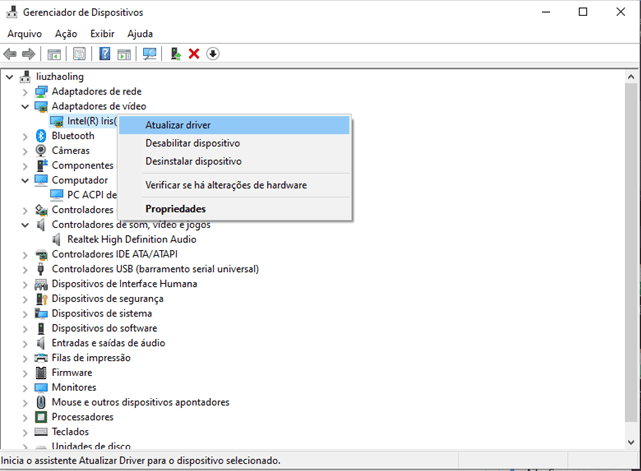Collapse Controladores de som, vídeo e jogos
The height and width of the screenshot is (471, 641).
pyautogui.click(x=25, y=225)
